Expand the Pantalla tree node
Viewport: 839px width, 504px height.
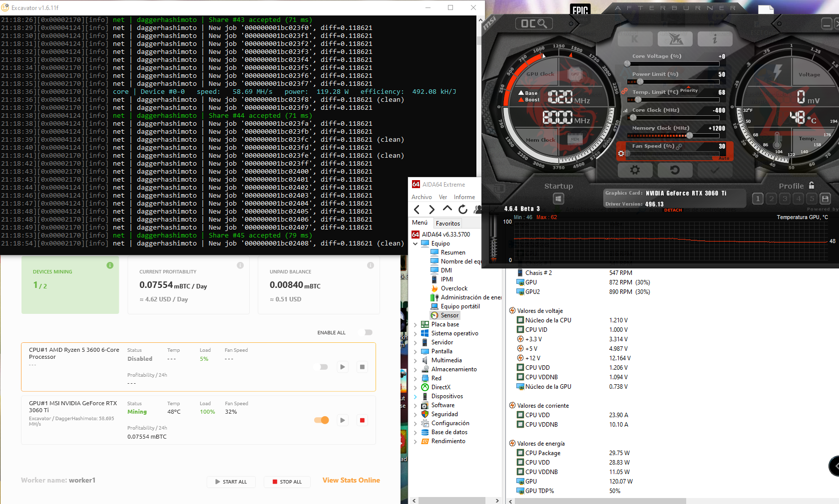pos(416,351)
